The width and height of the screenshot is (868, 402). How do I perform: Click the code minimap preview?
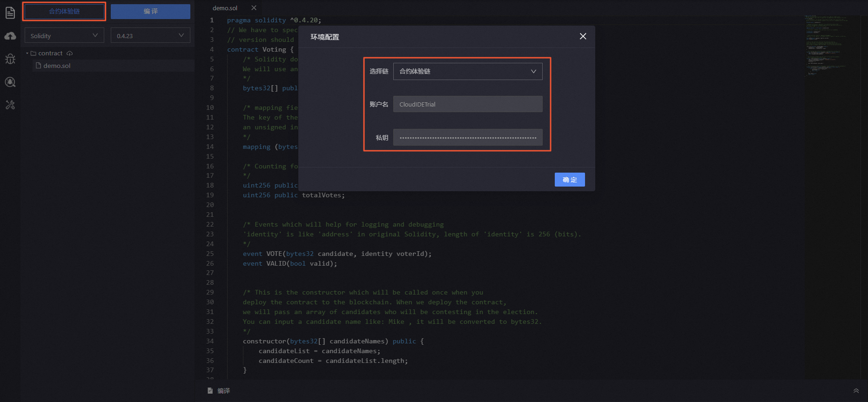pyautogui.click(x=827, y=47)
